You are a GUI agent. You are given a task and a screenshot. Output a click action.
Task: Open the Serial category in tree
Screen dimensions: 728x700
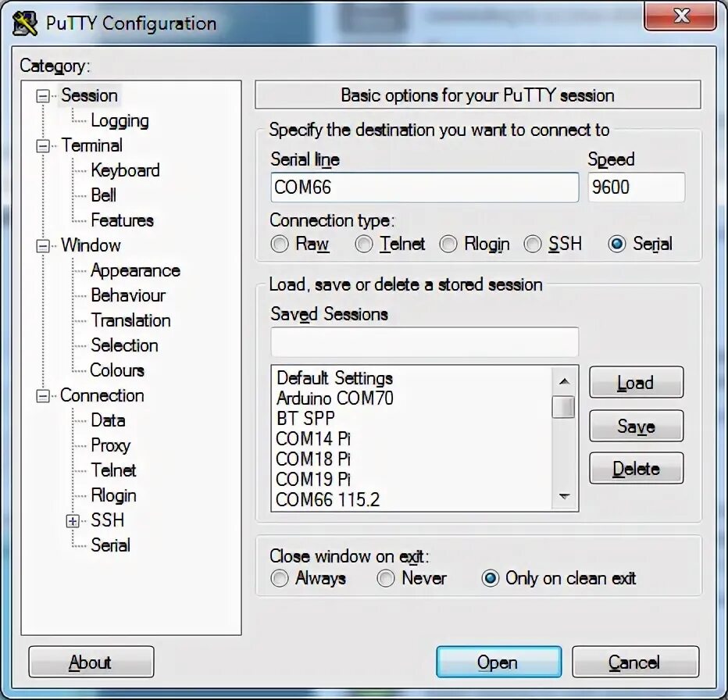[110, 546]
